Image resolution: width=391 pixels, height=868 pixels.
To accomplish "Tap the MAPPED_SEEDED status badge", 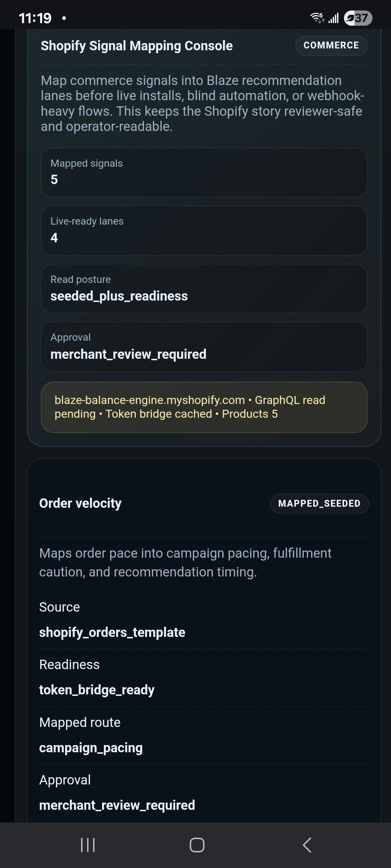I will pyautogui.click(x=319, y=503).
